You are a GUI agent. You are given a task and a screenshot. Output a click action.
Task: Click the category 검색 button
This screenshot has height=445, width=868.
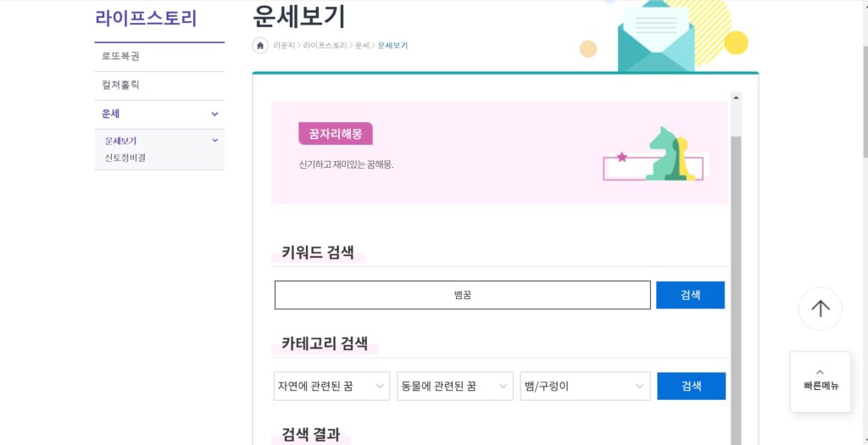[692, 386]
